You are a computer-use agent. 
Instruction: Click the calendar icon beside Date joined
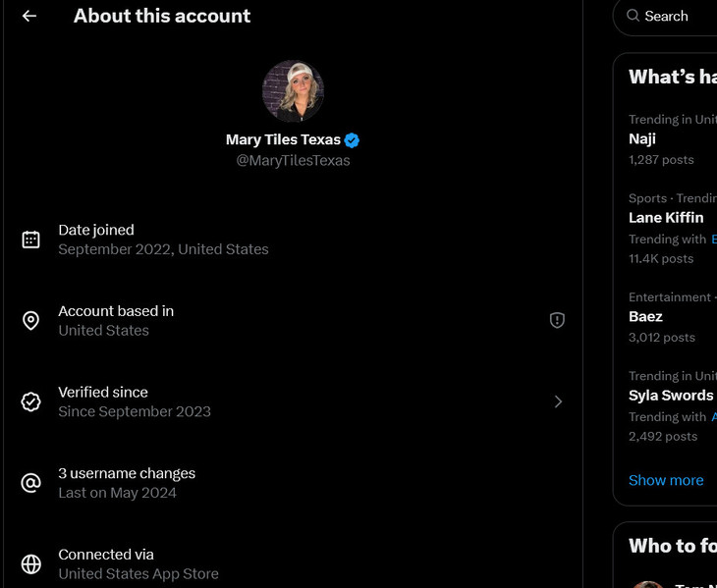31,240
